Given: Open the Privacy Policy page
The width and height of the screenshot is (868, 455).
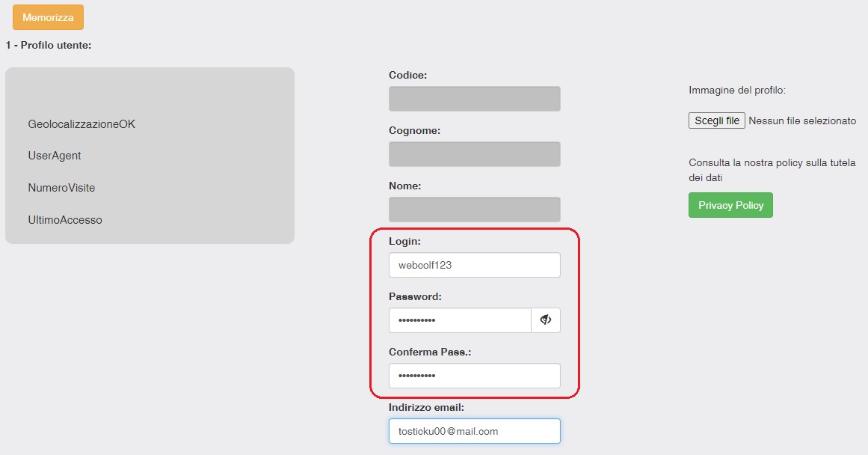Looking at the screenshot, I should tap(730, 204).
